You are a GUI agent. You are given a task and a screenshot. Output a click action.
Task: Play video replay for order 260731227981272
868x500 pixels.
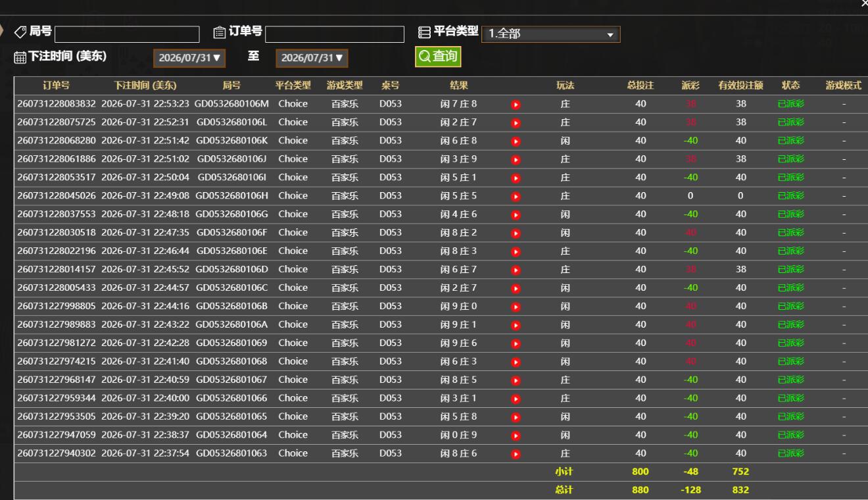click(x=516, y=343)
